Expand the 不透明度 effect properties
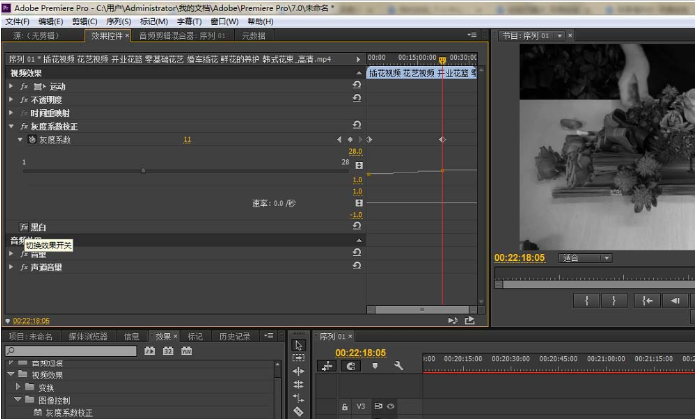The image size is (695, 419). 11,100
